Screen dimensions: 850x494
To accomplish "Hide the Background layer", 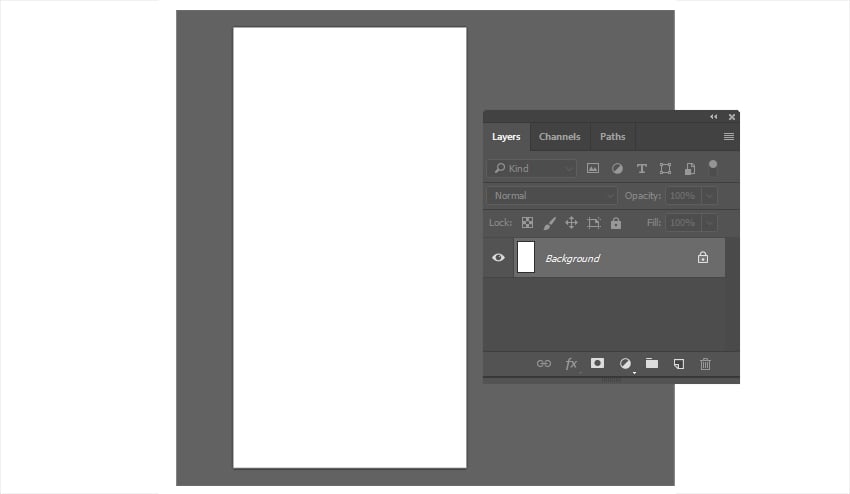I will point(498,258).
